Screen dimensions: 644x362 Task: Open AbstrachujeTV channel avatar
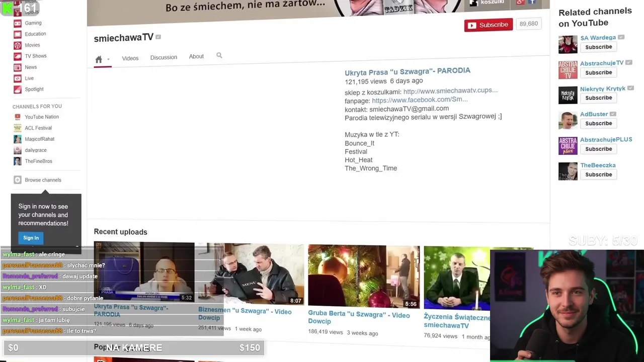pos(568,70)
